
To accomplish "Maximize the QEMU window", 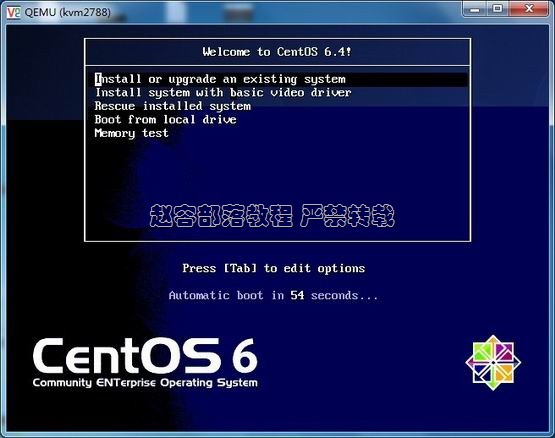I will click(498, 9).
